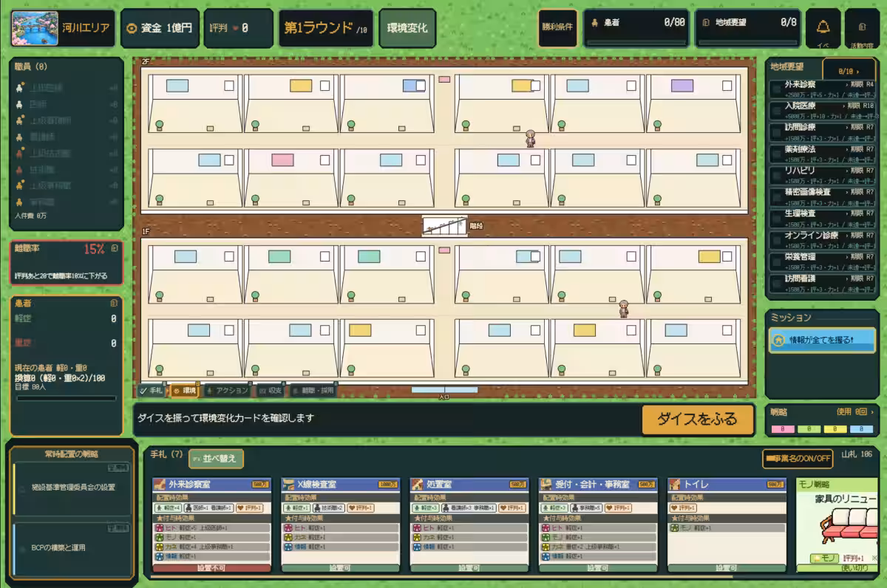
Task: Click the 処置室 card room icon
Action: point(417,485)
